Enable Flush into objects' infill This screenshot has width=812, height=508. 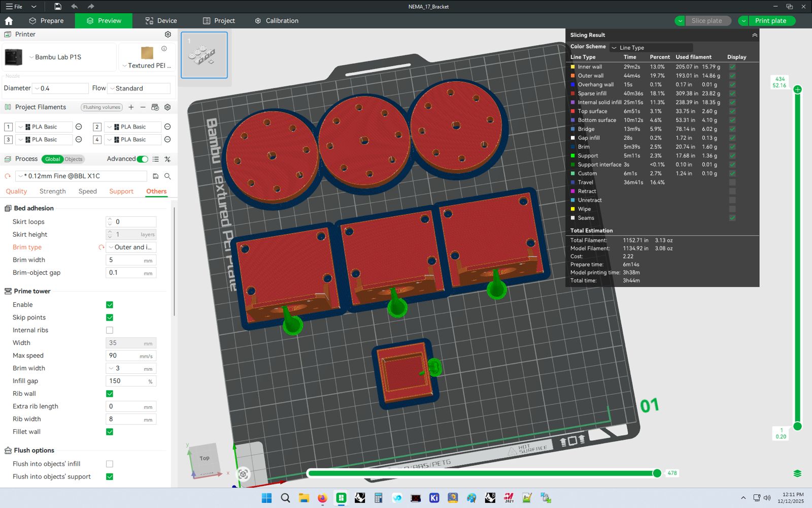110,464
